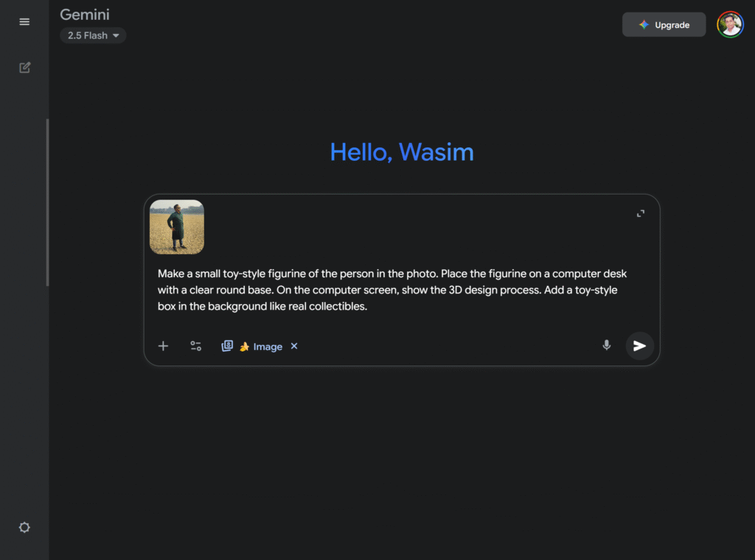Toggle the Image tool chip label

coord(268,347)
